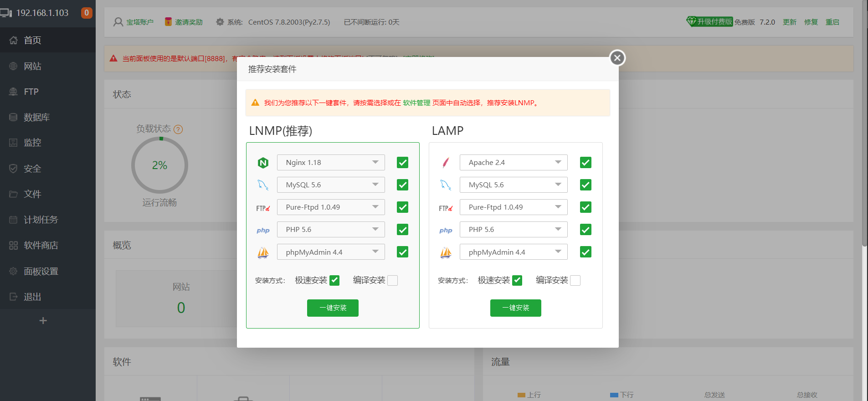Click the FTP sidebar icon
The width and height of the screenshot is (868, 401).
point(14,92)
